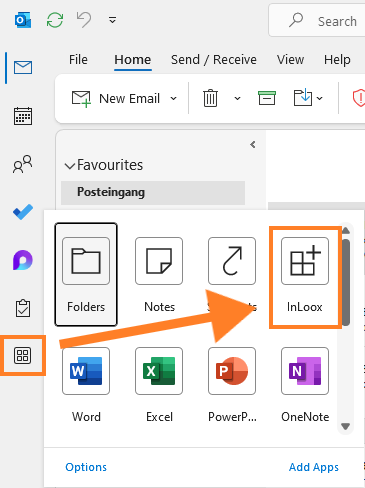Open Folders from the apps flyout
The width and height of the screenshot is (365, 488).
[x=86, y=274]
